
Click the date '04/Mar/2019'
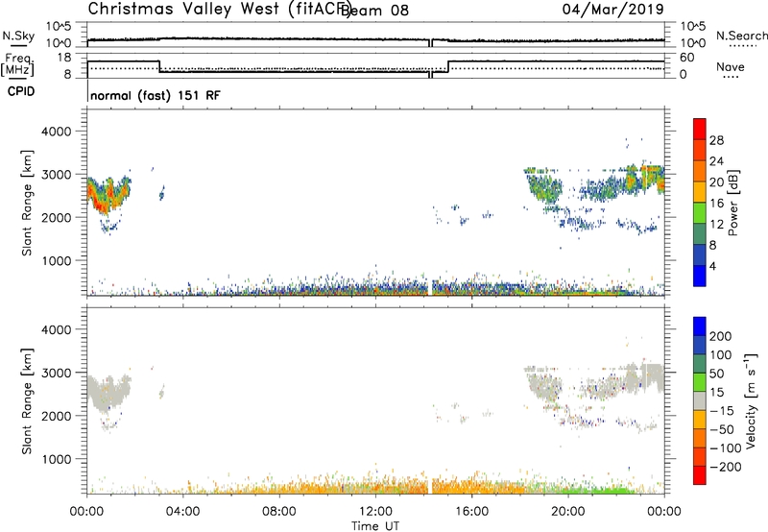coord(612,9)
